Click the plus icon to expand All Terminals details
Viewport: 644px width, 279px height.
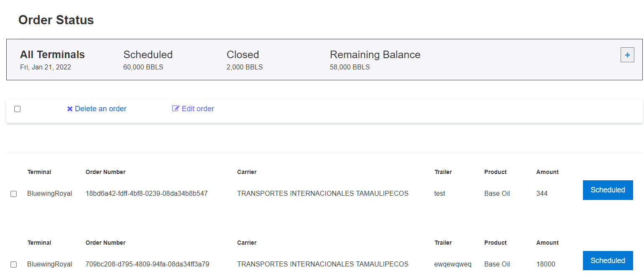627,54
